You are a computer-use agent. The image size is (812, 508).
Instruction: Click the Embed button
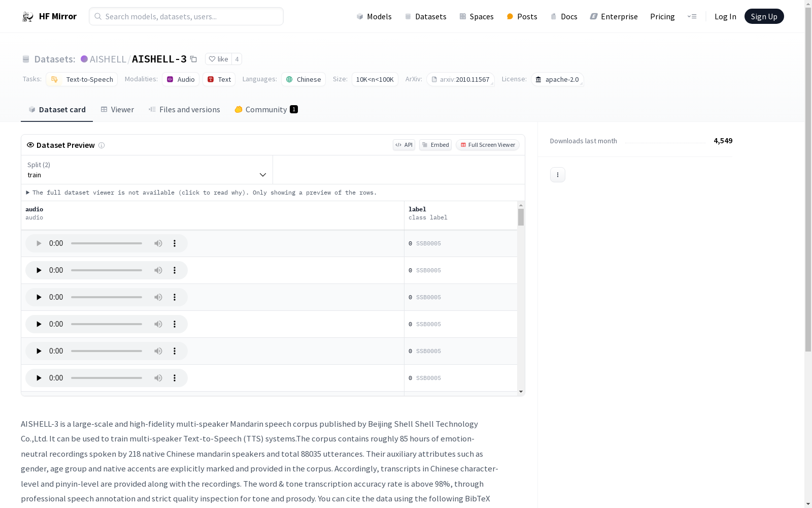435,145
